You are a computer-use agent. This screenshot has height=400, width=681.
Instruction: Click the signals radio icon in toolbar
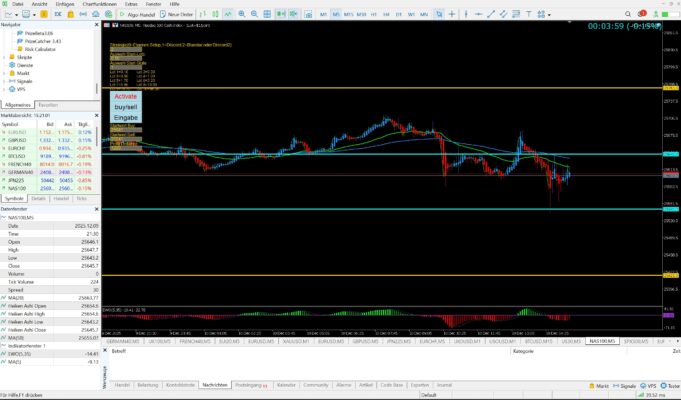point(83,14)
